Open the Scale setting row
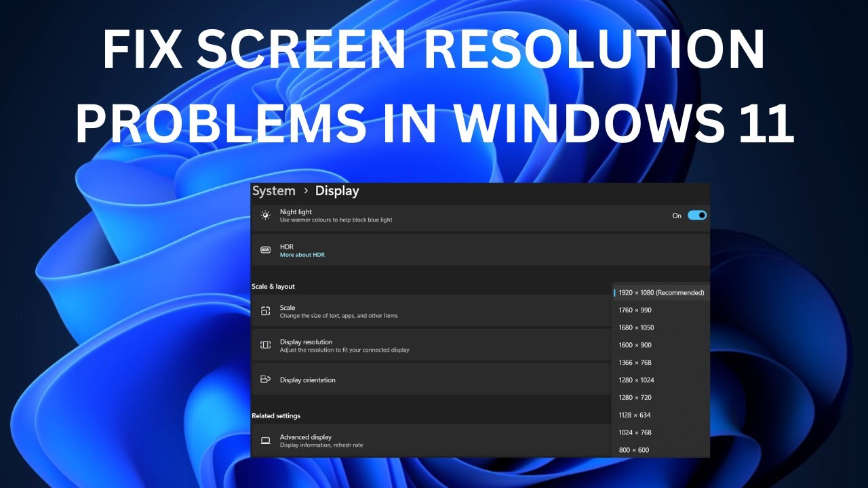This screenshot has width=868, height=488. pos(432,311)
